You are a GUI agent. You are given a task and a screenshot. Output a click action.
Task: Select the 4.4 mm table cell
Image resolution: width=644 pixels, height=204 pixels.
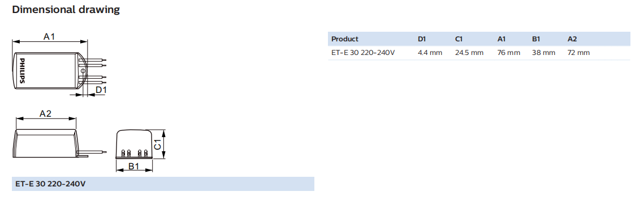click(430, 53)
